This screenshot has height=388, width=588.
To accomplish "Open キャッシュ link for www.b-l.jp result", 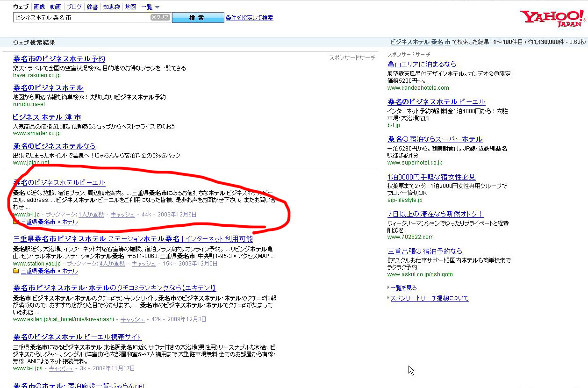I will pos(122,215).
